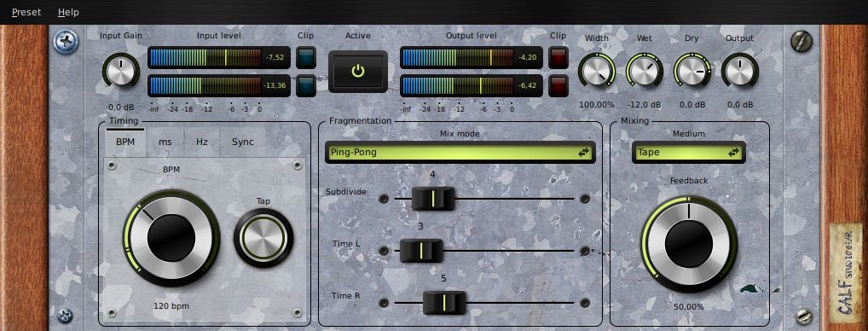Click the Wet knob
Image resolution: width=868 pixels, height=331 pixels.
point(645,72)
